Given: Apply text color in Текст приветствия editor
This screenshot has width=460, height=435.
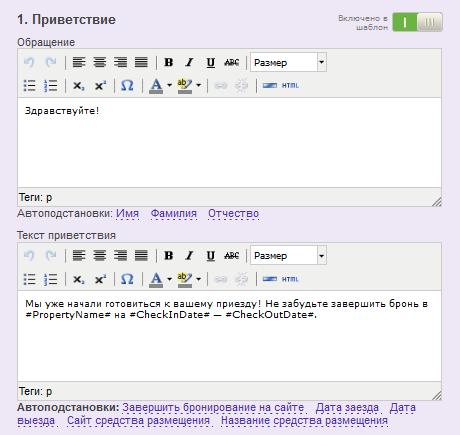Looking at the screenshot, I should 156,279.
